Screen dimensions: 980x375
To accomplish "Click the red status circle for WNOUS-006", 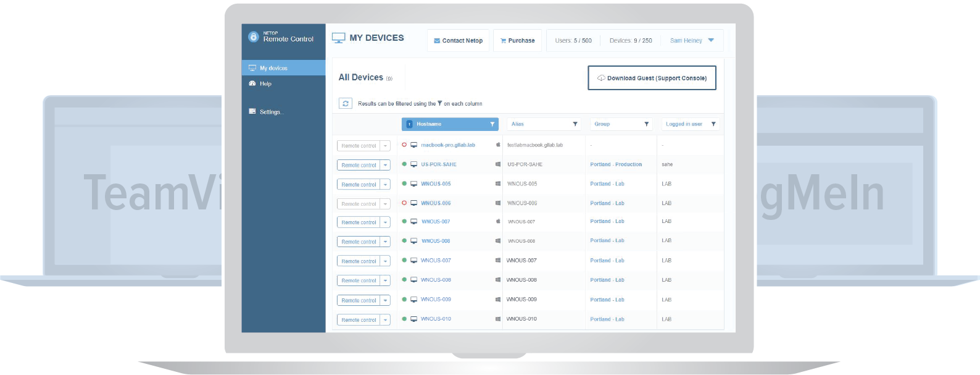I will (404, 203).
